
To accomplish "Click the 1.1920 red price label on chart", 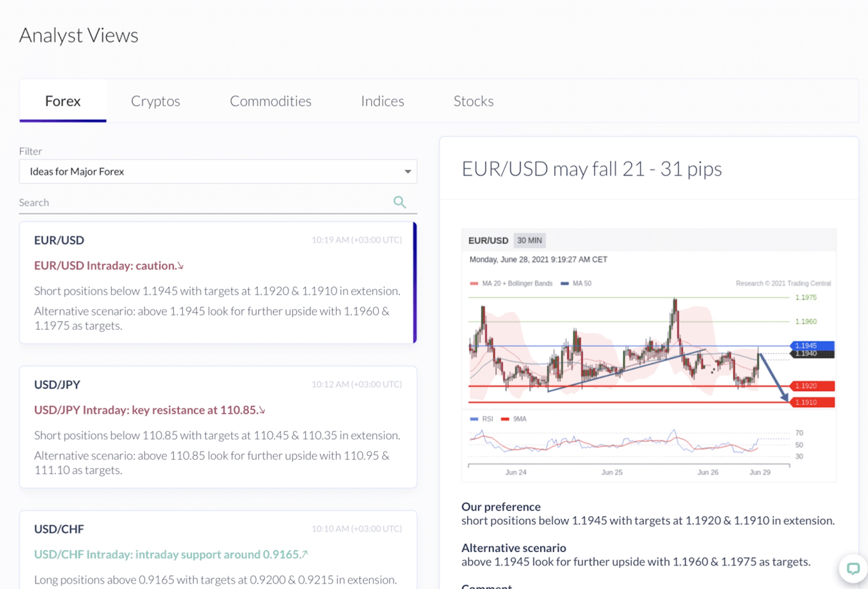I will (x=812, y=386).
